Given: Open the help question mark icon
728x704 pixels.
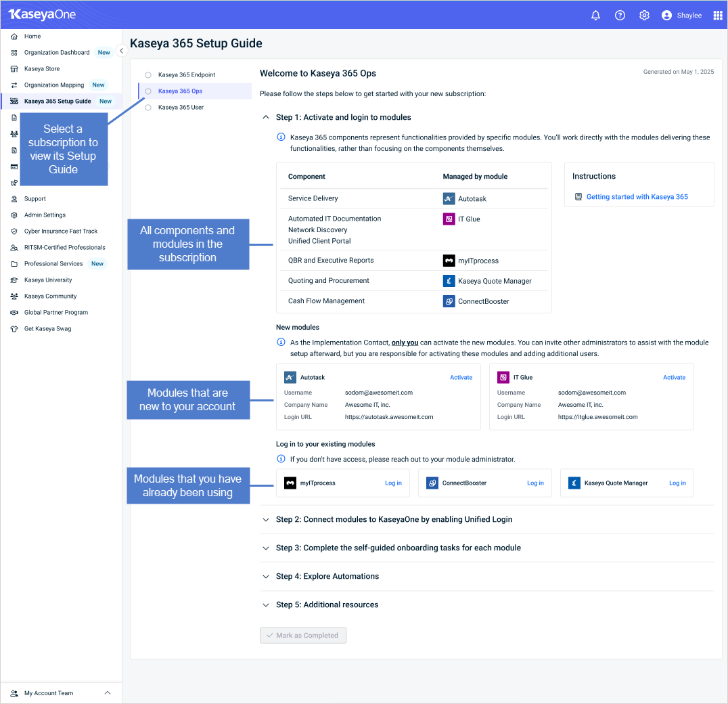Looking at the screenshot, I should (x=620, y=16).
